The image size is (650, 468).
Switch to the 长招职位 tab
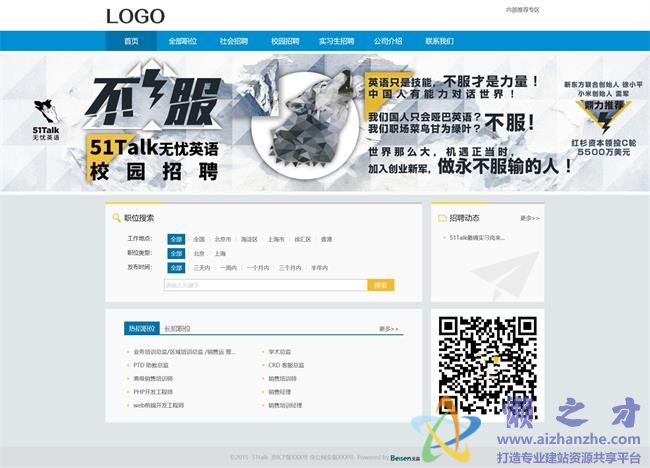177,328
